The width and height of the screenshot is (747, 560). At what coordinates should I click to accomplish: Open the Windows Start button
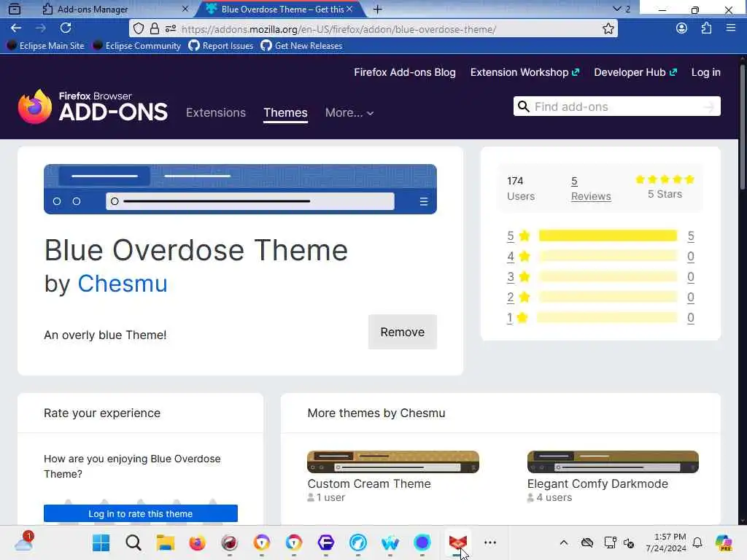[x=101, y=542]
